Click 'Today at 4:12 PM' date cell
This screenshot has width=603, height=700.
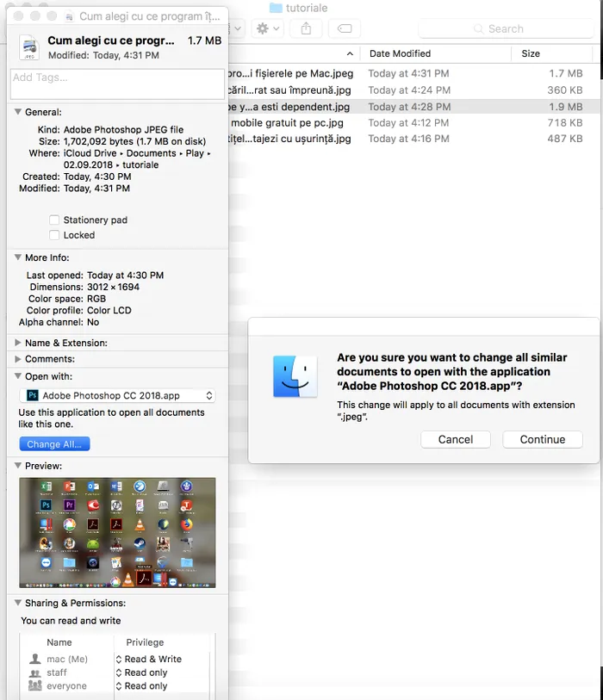pyautogui.click(x=408, y=123)
